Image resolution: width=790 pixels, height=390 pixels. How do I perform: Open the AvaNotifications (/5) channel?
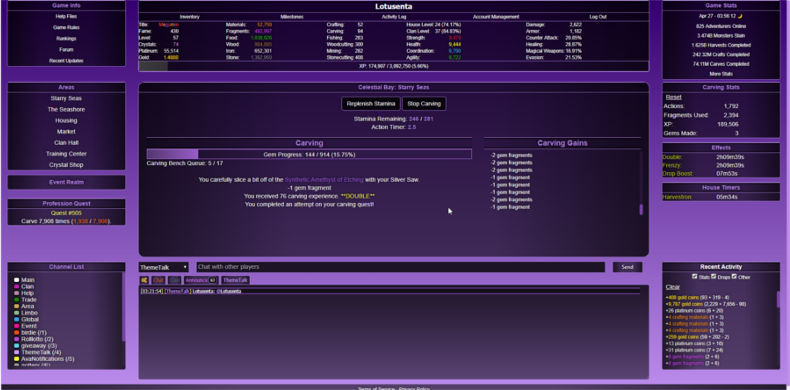pos(47,359)
